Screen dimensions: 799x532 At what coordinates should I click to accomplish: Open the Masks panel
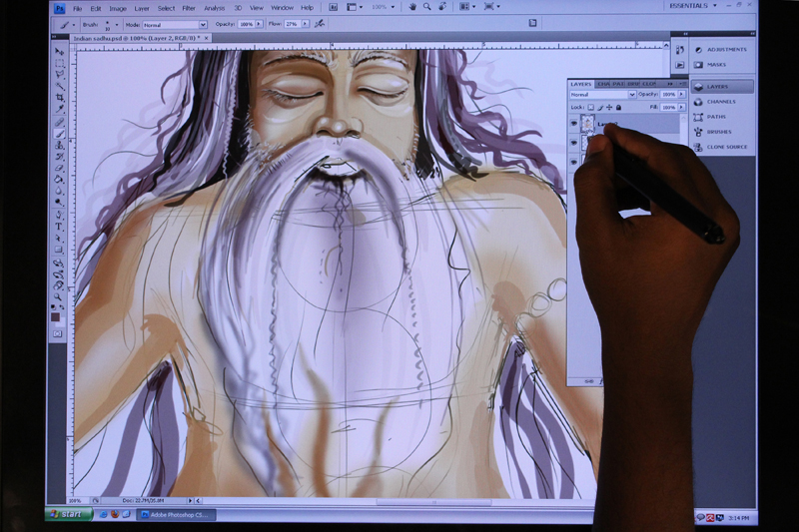(717, 65)
